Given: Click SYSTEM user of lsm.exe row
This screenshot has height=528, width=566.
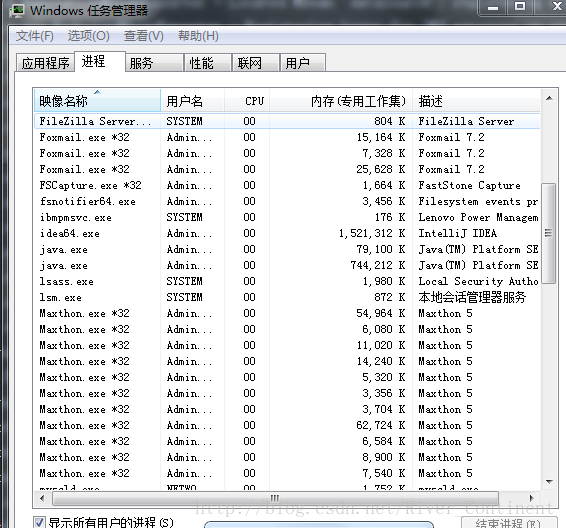Looking at the screenshot, I should point(184,297).
